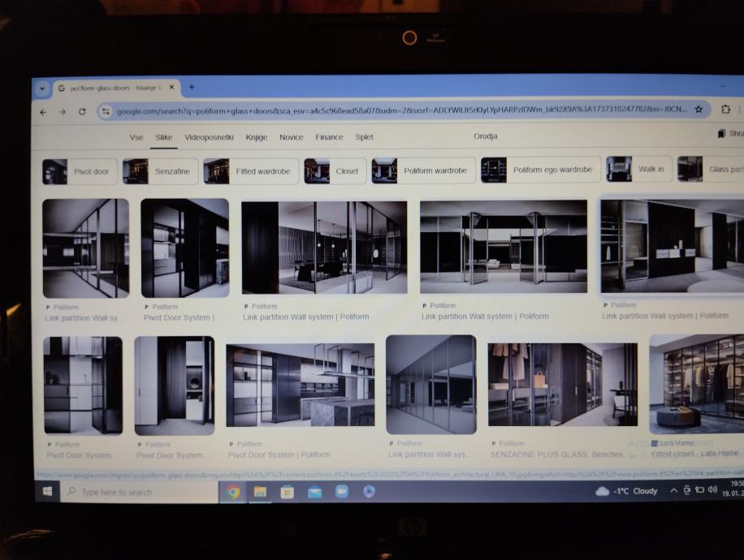Open File Explorer from the taskbar
744x560 pixels.
pos(260,492)
